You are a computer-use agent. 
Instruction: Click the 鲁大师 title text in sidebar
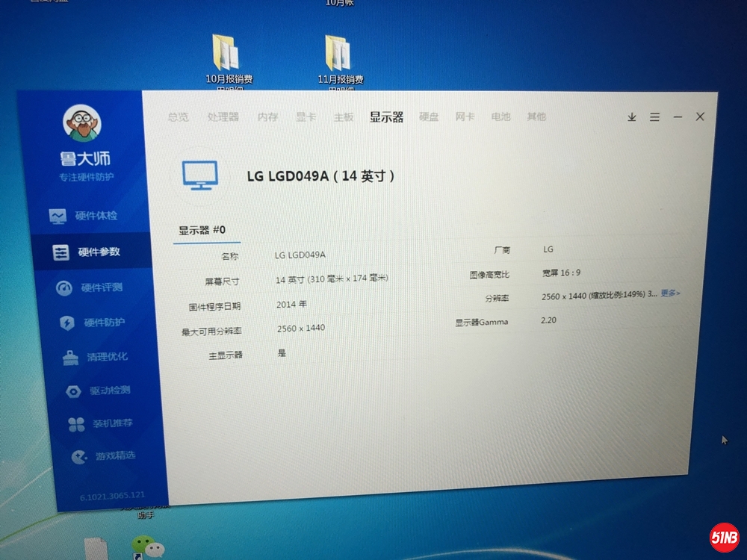pyautogui.click(x=85, y=158)
